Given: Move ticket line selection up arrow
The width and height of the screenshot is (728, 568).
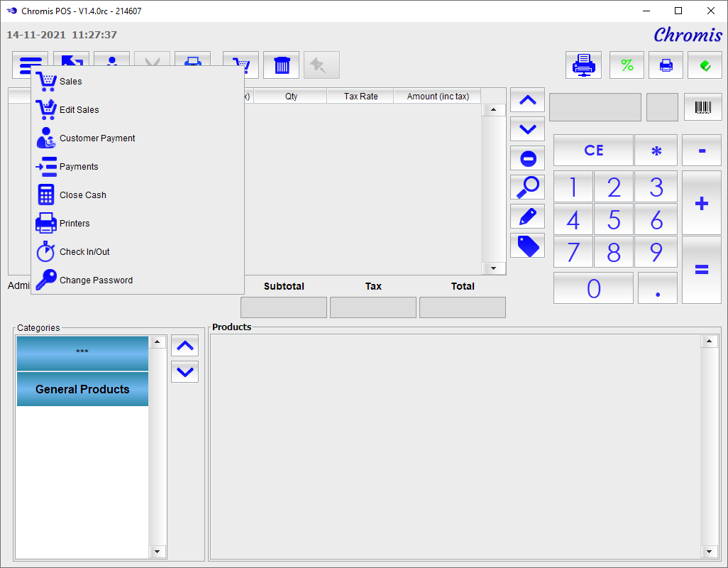Looking at the screenshot, I should point(528,100).
